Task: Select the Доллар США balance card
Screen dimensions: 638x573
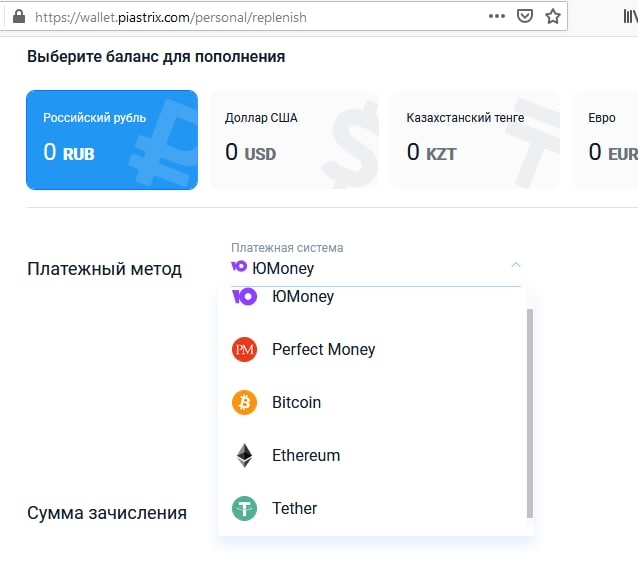Action: [x=294, y=140]
